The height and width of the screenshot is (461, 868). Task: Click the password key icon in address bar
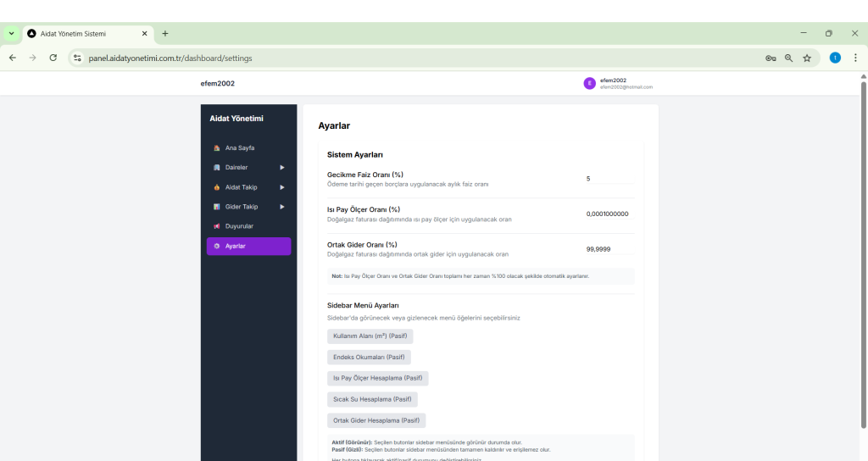[x=771, y=58]
